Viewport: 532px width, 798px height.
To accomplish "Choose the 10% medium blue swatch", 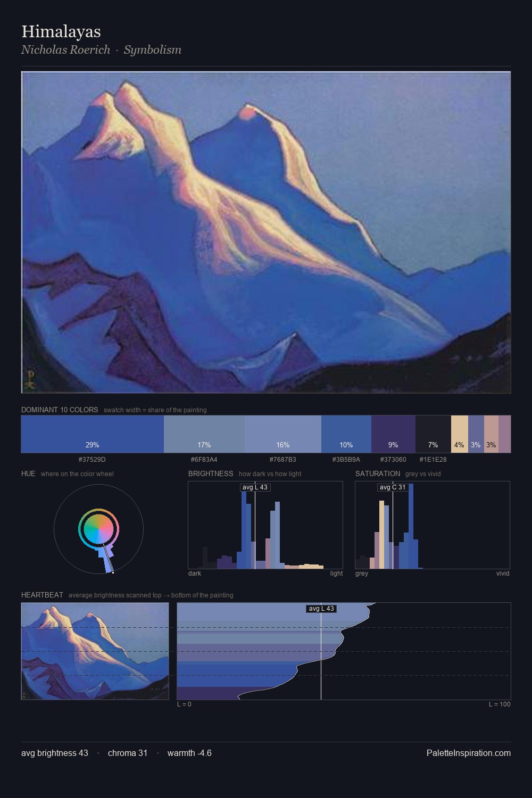I will pos(346,434).
